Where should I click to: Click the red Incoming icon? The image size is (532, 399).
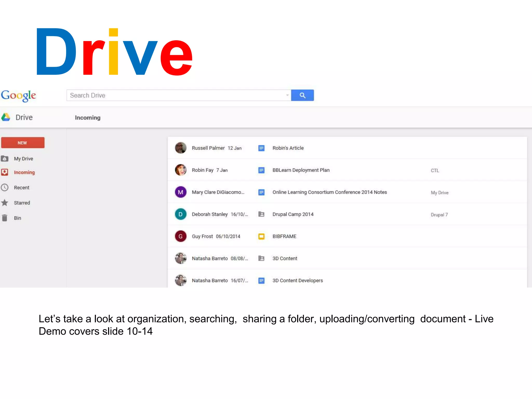(5, 172)
